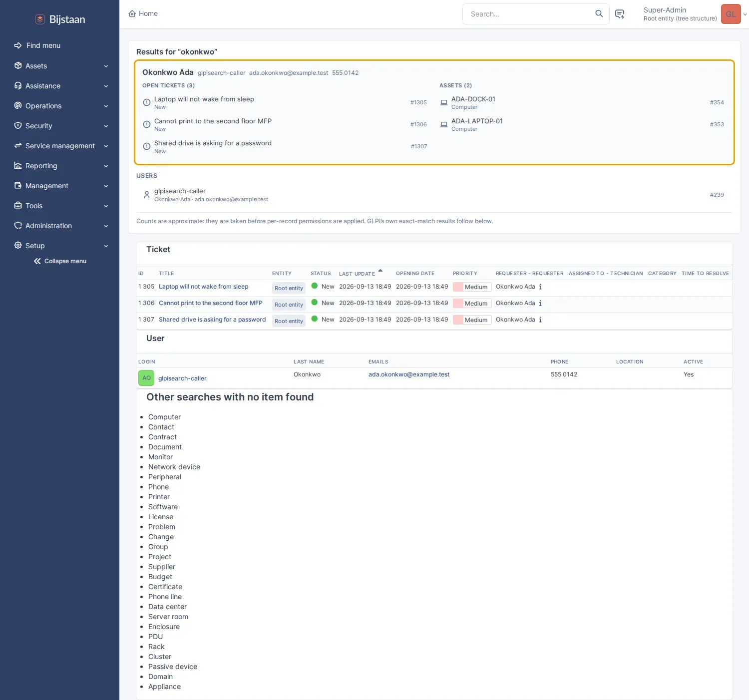Open the ADA-LAPTOP-01 asset result
Viewport: 749px width, 700px height.
click(x=582, y=124)
